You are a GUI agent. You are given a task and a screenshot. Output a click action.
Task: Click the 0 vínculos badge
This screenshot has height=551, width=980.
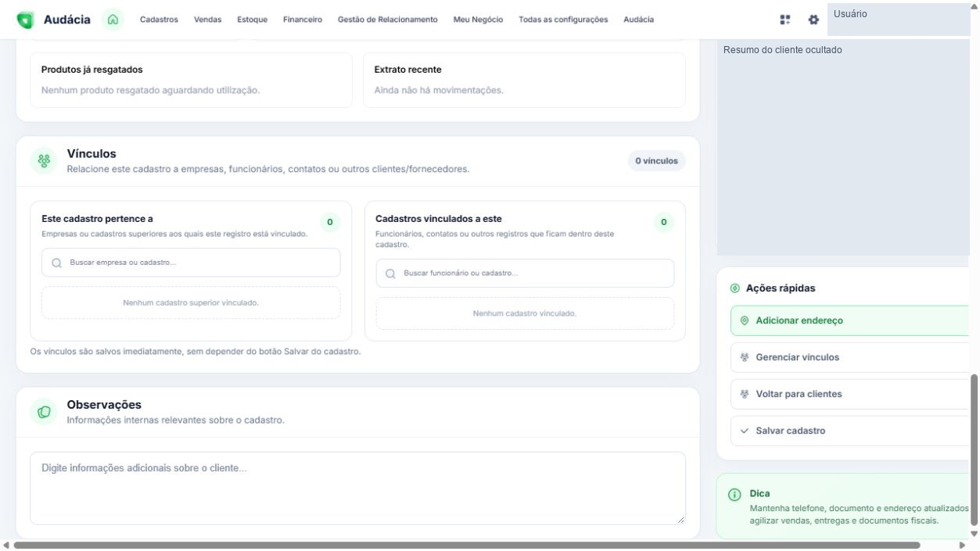(656, 161)
